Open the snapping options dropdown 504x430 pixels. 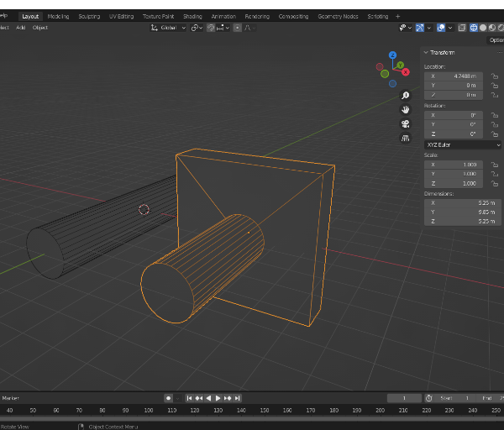tap(223, 28)
